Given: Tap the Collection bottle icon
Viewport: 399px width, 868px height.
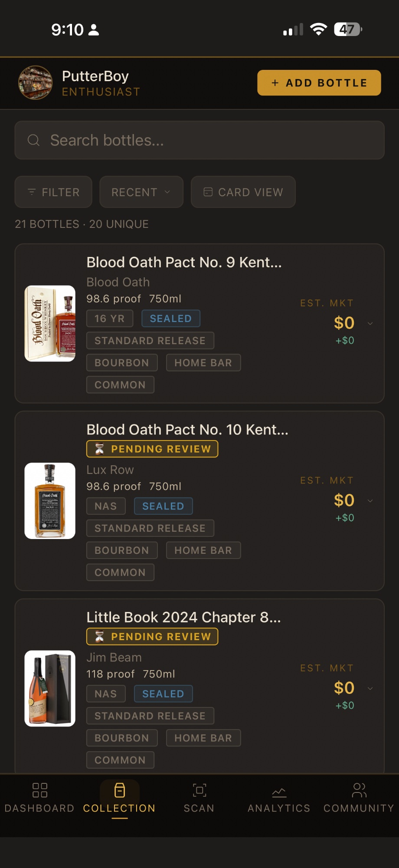Looking at the screenshot, I should click(x=120, y=790).
